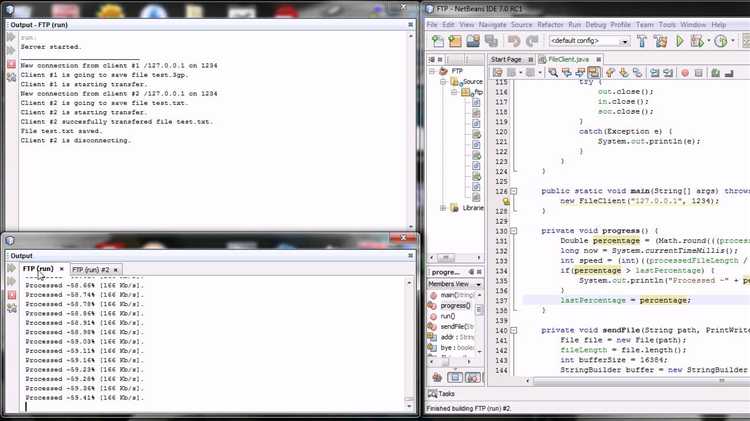Screen dimensions: 750x421
Task: Click red macro recording toggle in editor toolbar
Action: click(x=685, y=73)
